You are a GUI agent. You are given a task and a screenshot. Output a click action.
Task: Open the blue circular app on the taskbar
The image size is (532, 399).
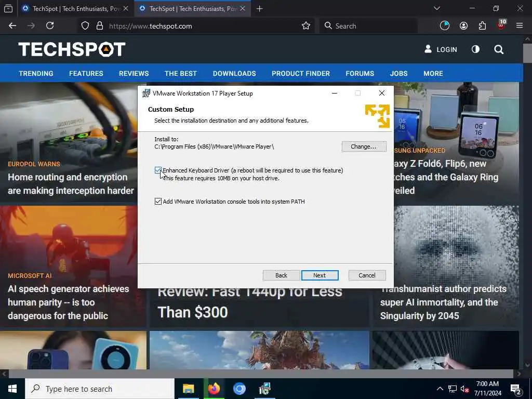[239, 389]
